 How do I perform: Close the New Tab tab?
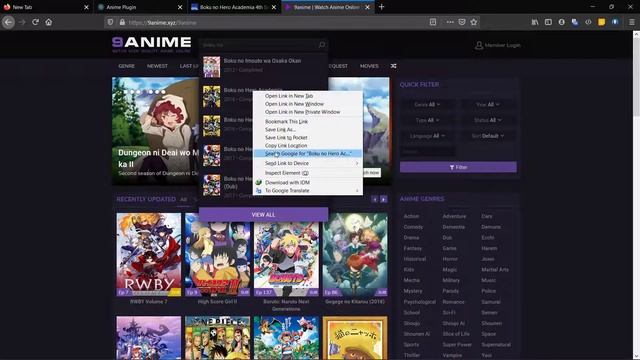click(x=86, y=7)
